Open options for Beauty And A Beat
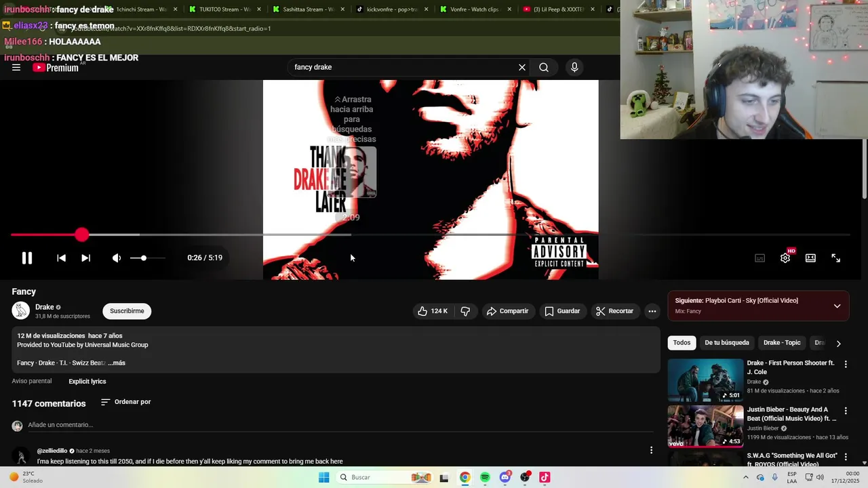Viewport: 868px width, 488px height. tap(845, 411)
